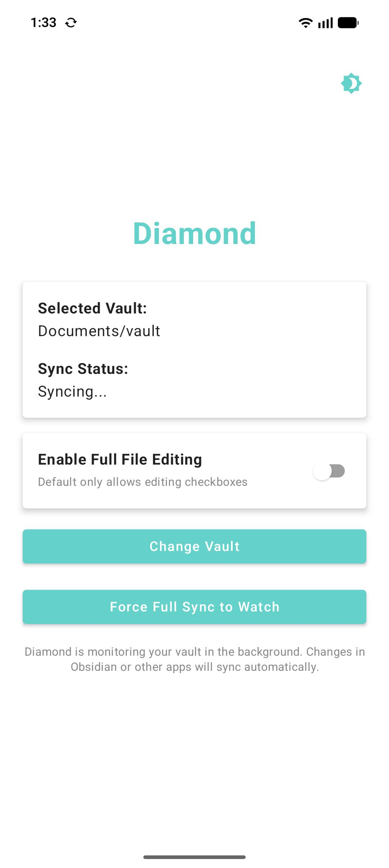Viewport: 389px width, 868px height.
Task: Tap the Sync Status Syncing text
Action: click(72, 391)
